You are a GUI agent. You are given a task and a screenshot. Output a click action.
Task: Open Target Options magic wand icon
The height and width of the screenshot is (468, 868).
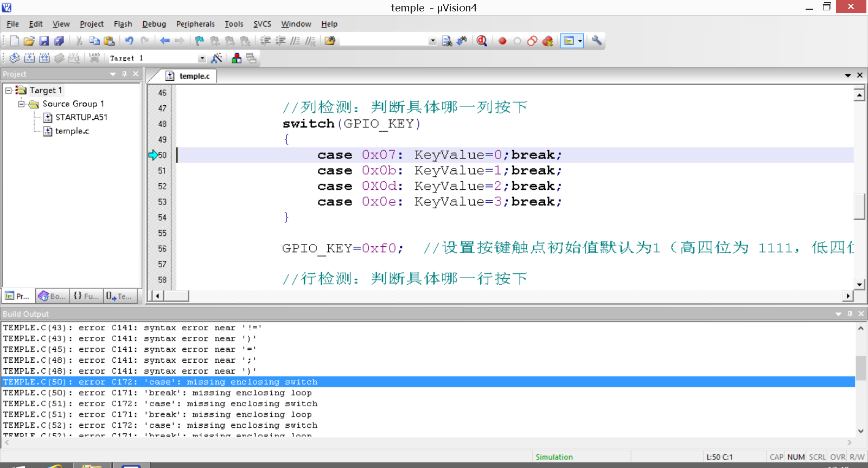coord(216,58)
